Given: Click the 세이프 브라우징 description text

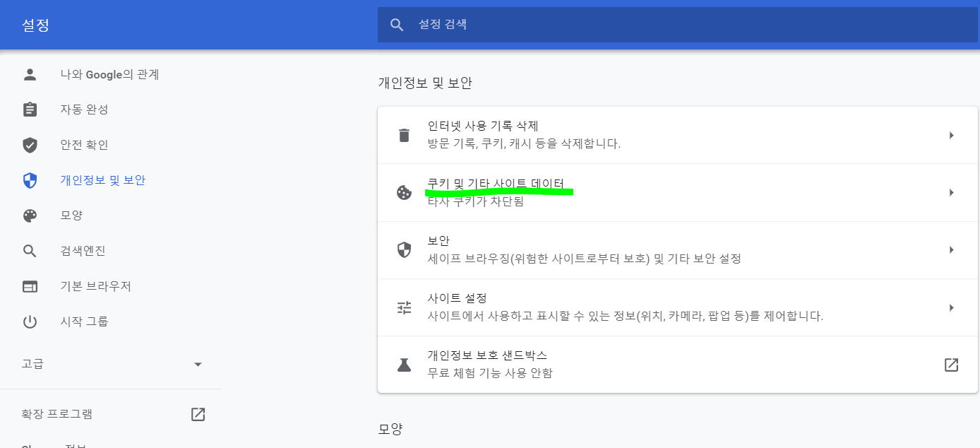Looking at the screenshot, I should point(585,259).
